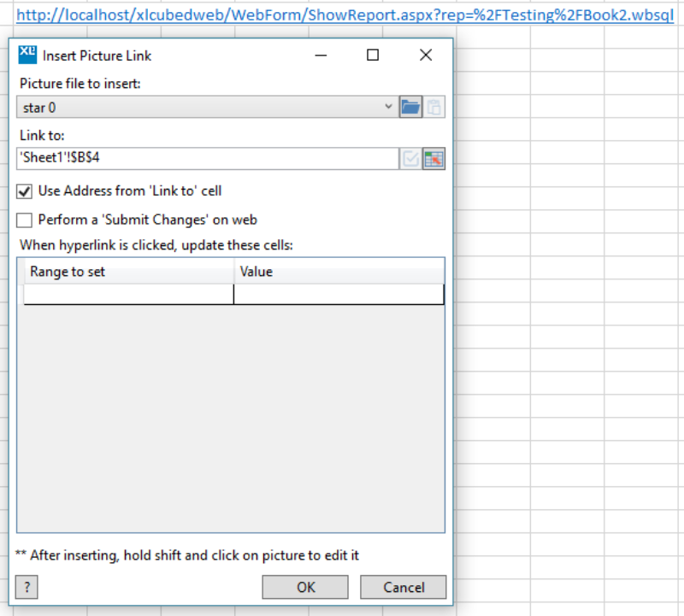Viewport: 684px width, 616px height.
Task: Open the folder browser to pick a picture file
Action: (x=411, y=106)
